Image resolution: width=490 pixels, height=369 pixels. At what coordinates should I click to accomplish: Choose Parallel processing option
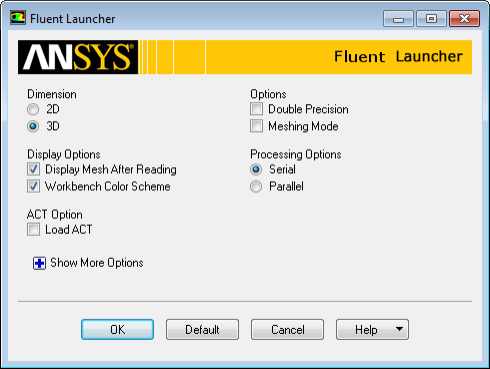pyautogui.click(x=256, y=187)
